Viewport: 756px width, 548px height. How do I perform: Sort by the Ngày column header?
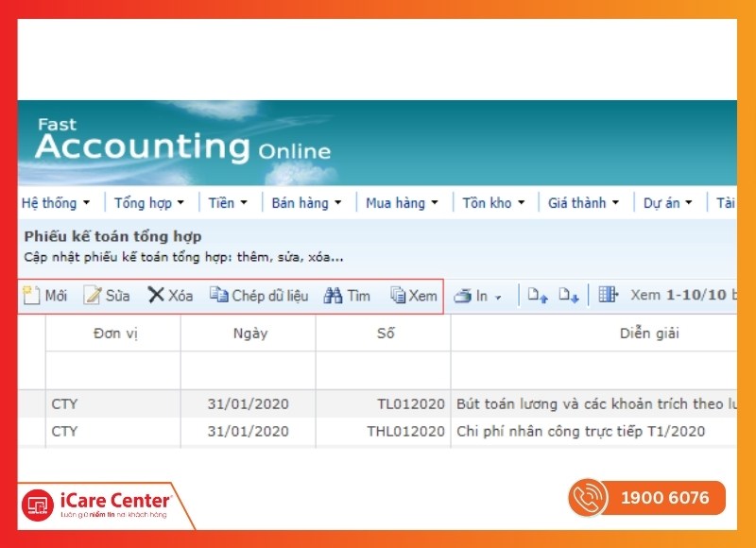pos(249,333)
